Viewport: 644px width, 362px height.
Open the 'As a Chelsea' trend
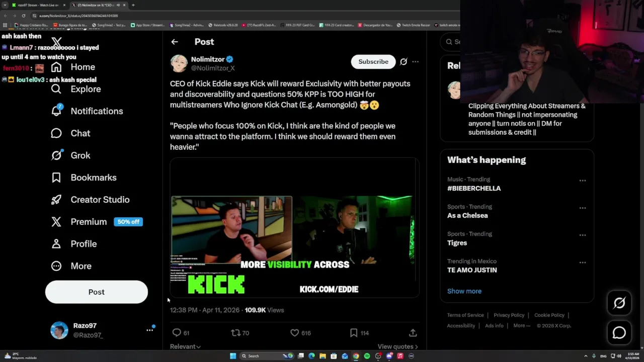(x=467, y=215)
